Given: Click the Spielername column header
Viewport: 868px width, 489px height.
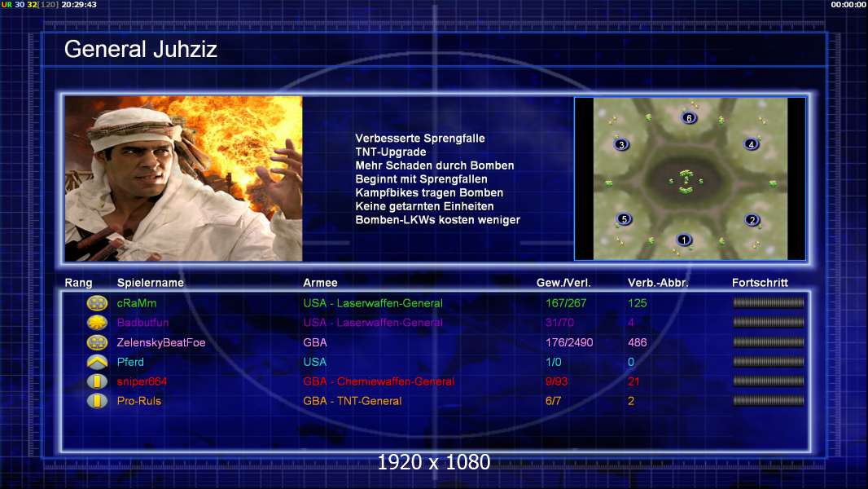Looking at the screenshot, I should click(x=151, y=283).
